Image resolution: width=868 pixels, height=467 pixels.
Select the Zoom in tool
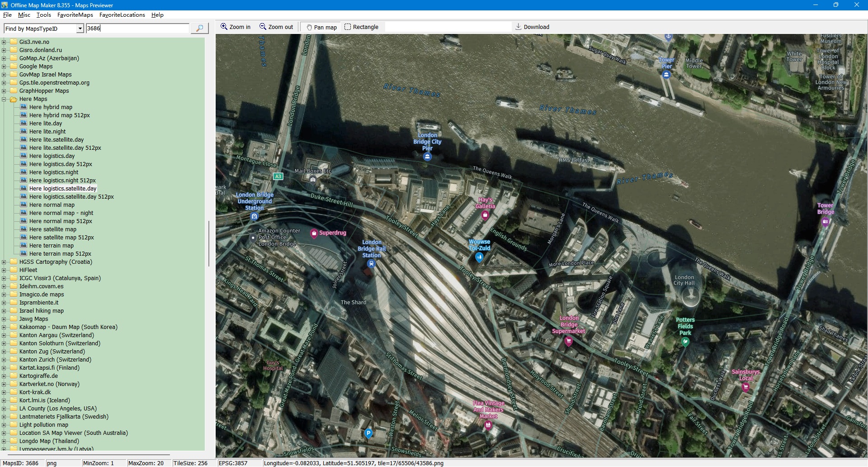click(235, 27)
